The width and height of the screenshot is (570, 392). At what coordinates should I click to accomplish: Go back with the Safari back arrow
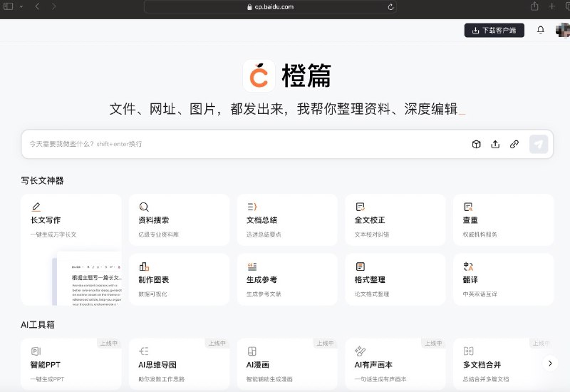point(37,6)
